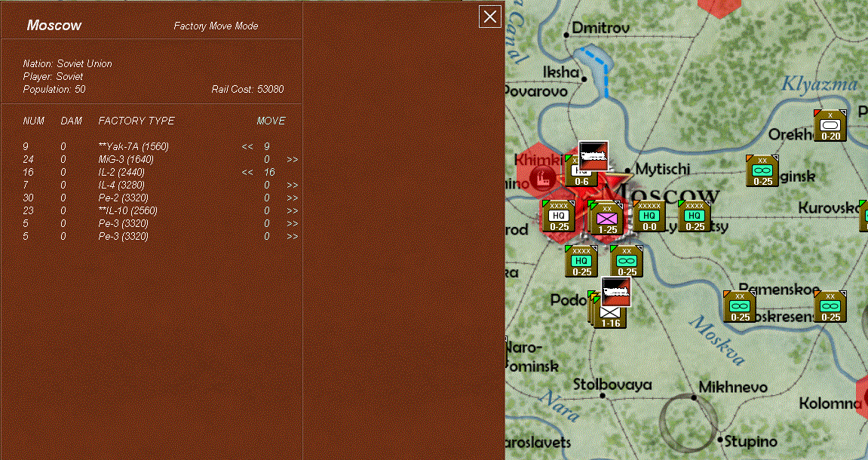This screenshot has height=460, width=868.
Task: Click the Dmitrov town on map
Action: click(601, 28)
